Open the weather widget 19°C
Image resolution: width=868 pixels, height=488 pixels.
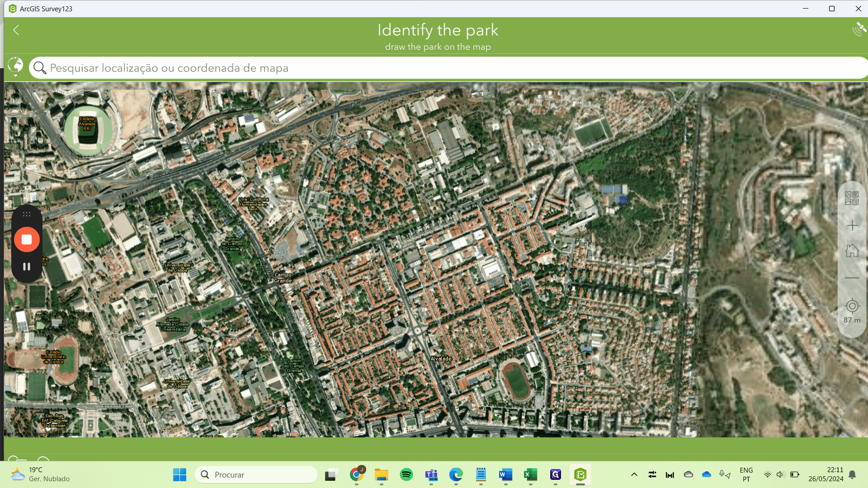[41, 474]
